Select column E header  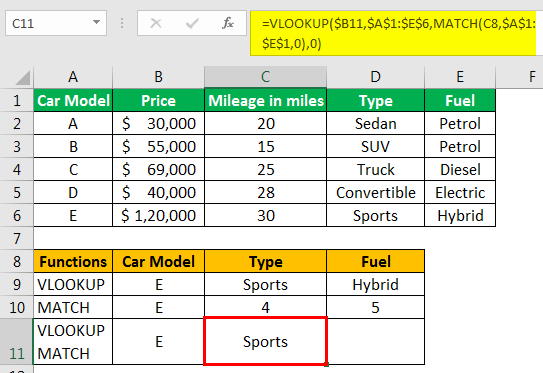[460, 77]
